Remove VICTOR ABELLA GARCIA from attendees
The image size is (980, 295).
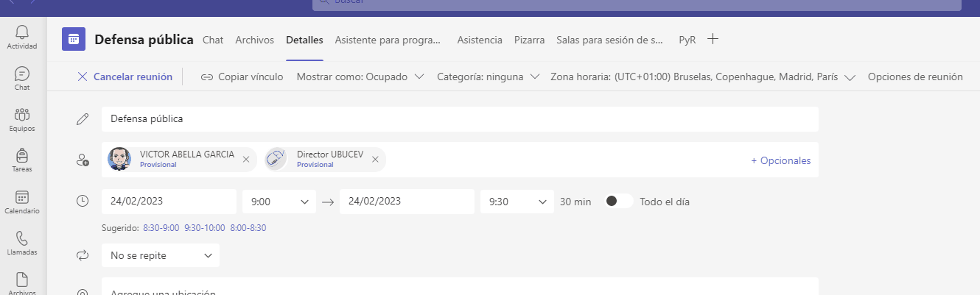[x=246, y=159]
